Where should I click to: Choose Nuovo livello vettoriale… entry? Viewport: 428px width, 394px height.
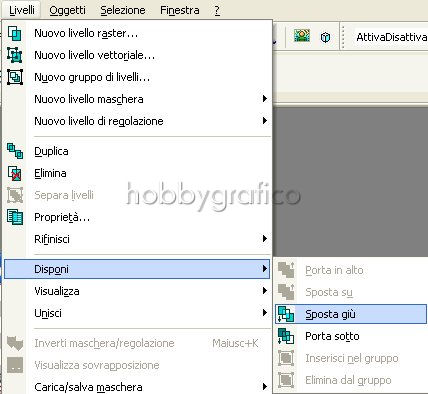tap(137, 55)
